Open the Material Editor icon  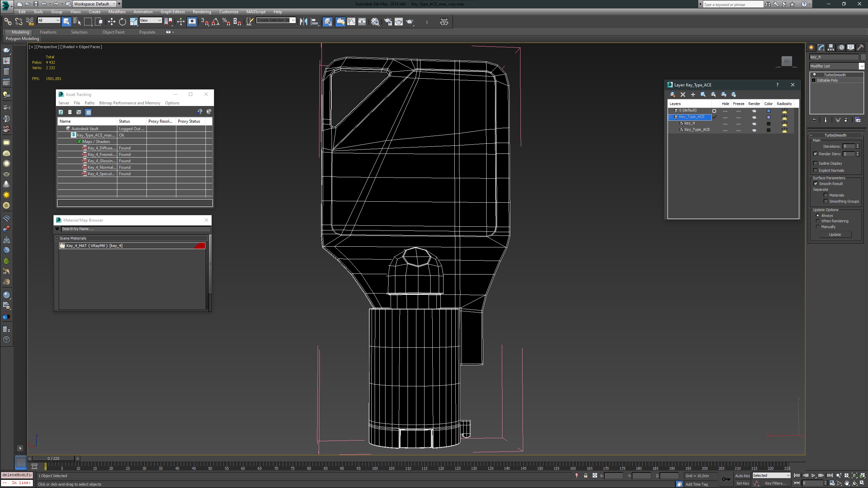375,22
